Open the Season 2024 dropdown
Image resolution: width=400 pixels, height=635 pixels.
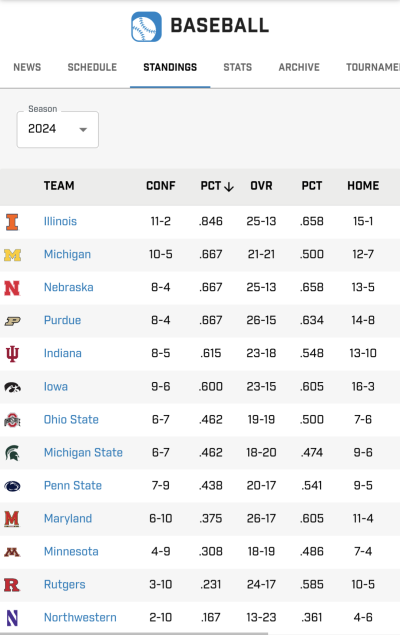pyautogui.click(x=58, y=129)
